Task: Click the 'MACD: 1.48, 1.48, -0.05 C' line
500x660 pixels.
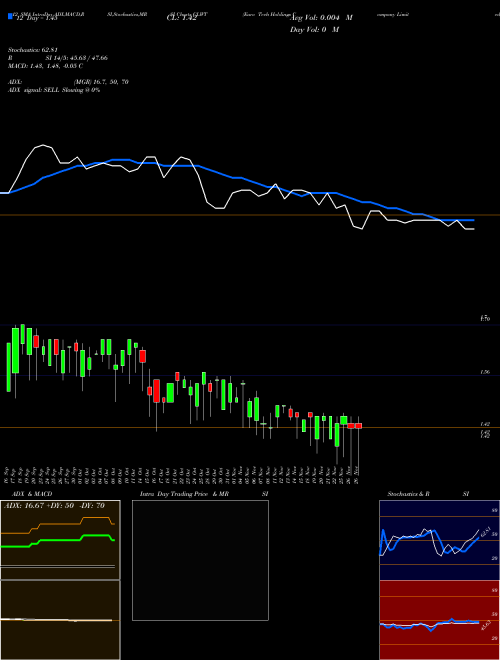Action: coord(45,66)
